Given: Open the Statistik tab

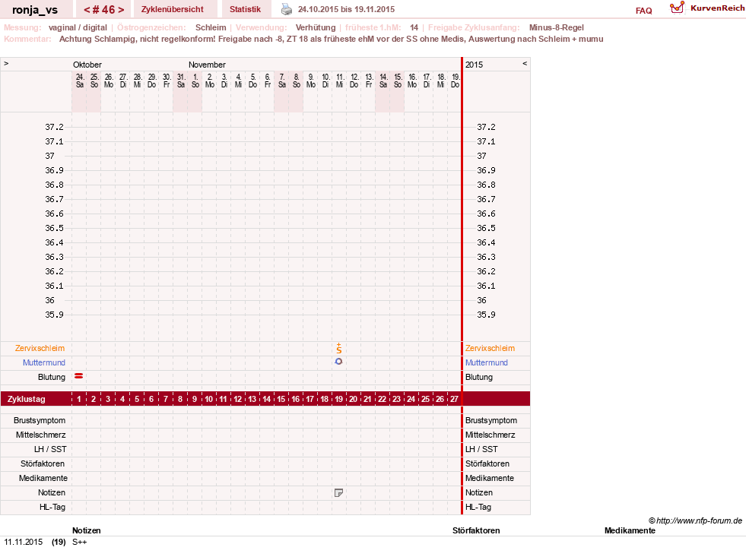Looking at the screenshot, I should click(245, 9).
